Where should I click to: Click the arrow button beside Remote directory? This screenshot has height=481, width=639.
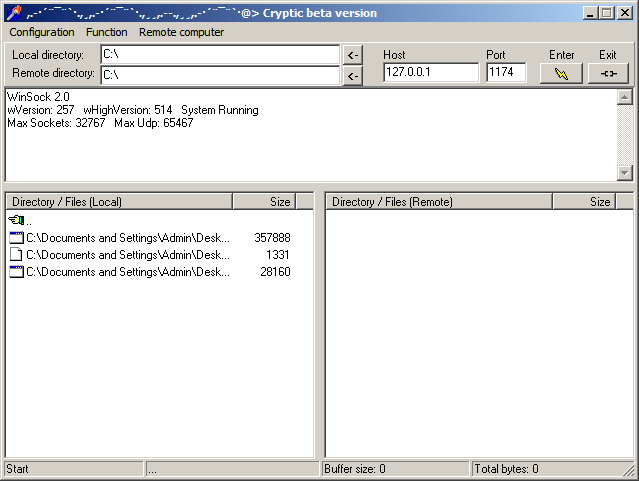pyautogui.click(x=352, y=76)
